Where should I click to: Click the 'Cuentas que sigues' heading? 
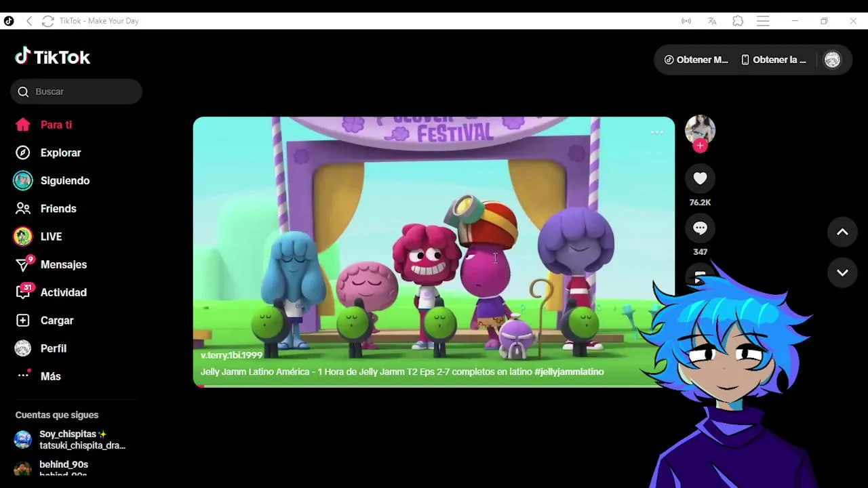click(57, 415)
